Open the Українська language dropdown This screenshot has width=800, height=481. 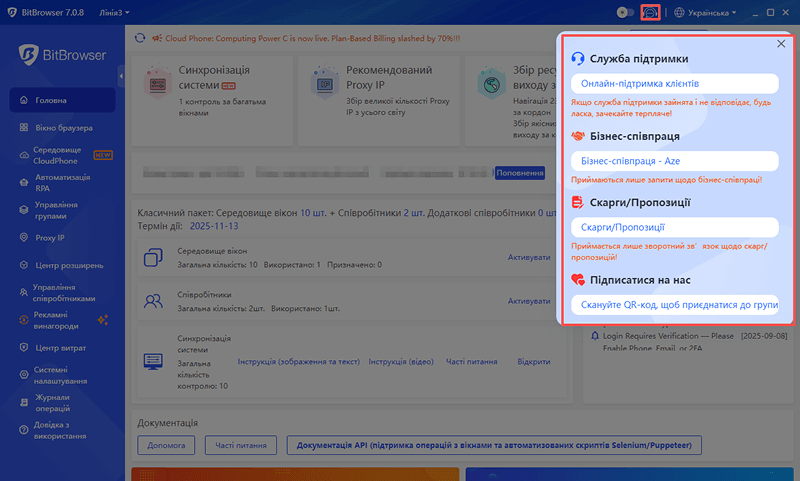tap(705, 13)
